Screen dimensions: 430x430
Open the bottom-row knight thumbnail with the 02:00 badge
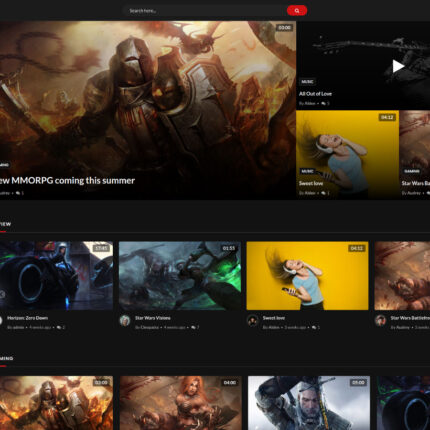click(x=56, y=403)
